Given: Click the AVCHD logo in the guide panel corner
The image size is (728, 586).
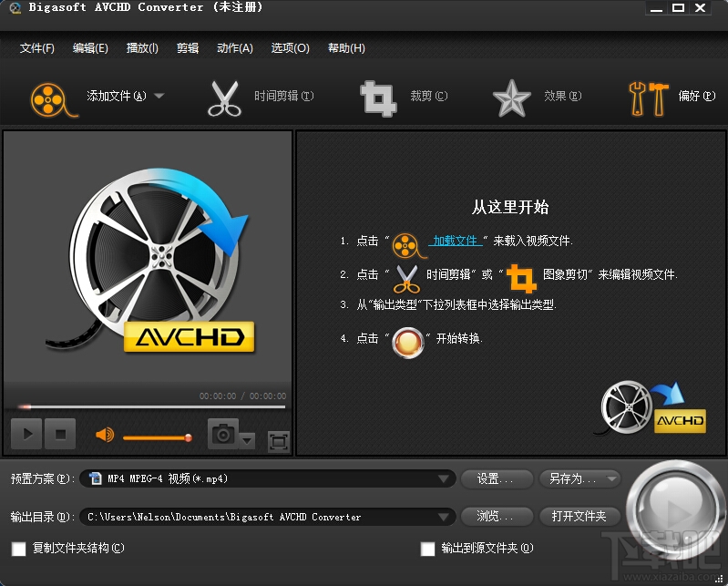Looking at the screenshot, I should (x=651, y=407).
